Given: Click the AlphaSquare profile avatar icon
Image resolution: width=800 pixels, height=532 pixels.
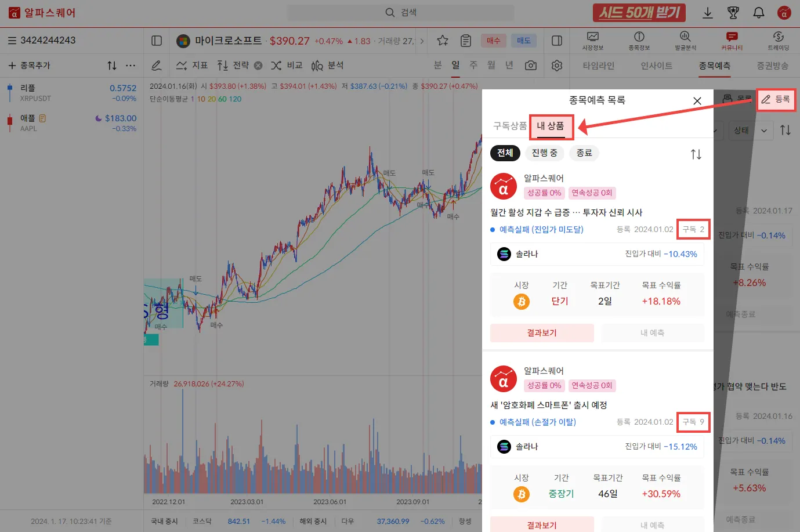Looking at the screenshot, I should click(784, 13).
